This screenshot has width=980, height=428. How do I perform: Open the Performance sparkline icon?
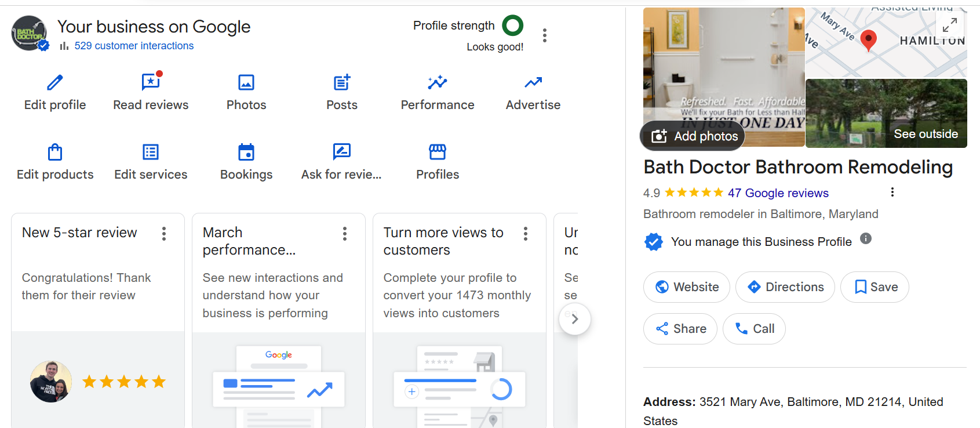(438, 82)
